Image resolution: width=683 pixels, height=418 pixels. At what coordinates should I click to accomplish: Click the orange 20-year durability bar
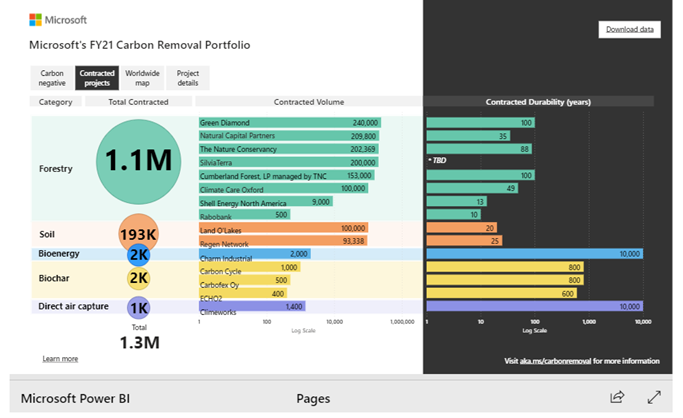click(462, 228)
